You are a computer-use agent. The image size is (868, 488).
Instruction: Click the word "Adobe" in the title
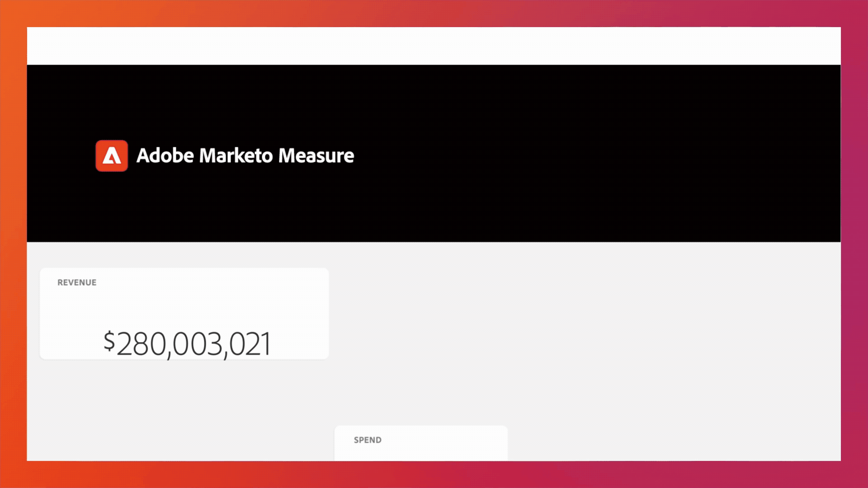165,155
